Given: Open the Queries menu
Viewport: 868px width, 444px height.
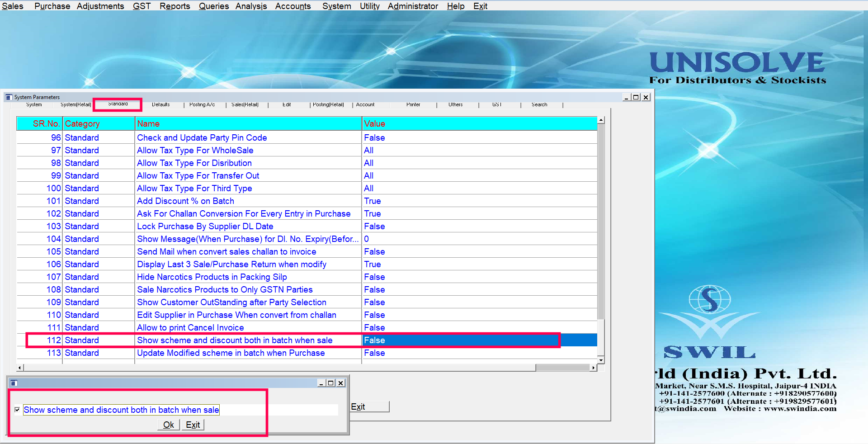Looking at the screenshot, I should [x=214, y=6].
